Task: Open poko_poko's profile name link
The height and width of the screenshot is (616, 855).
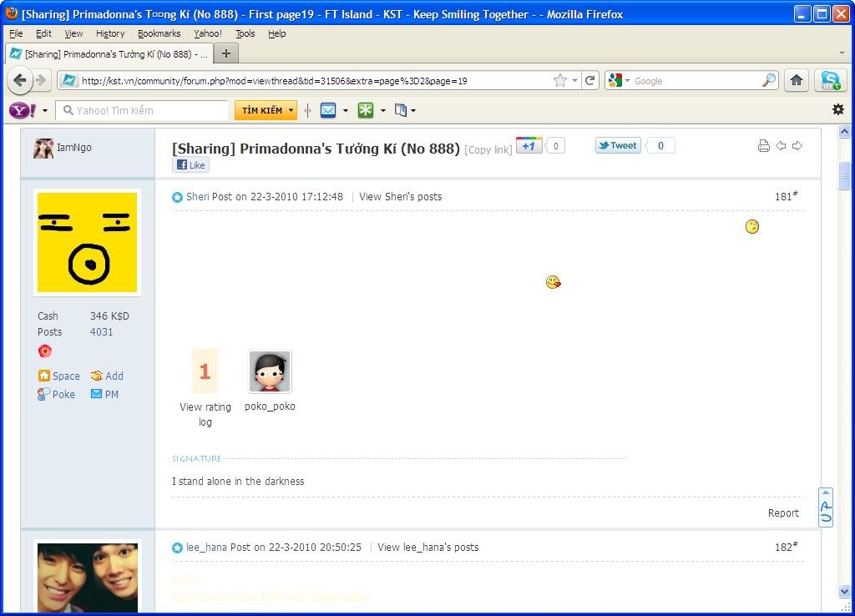Action: [270, 406]
